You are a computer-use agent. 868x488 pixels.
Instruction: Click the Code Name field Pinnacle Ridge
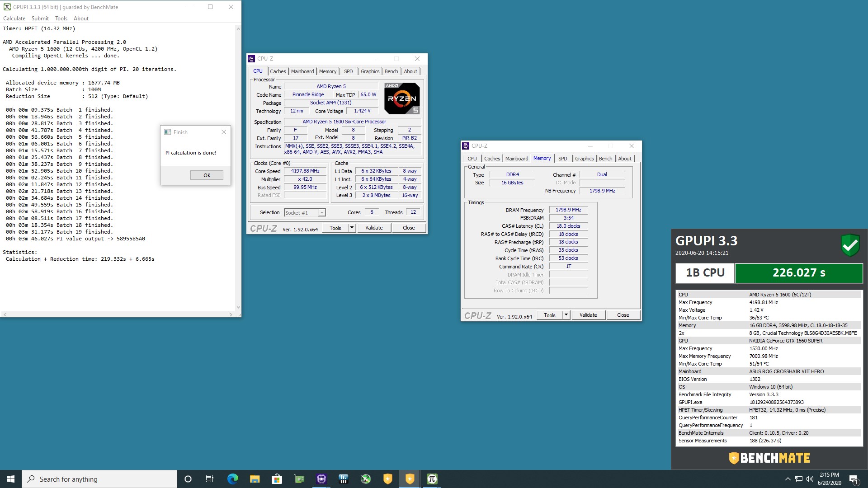tap(308, 95)
